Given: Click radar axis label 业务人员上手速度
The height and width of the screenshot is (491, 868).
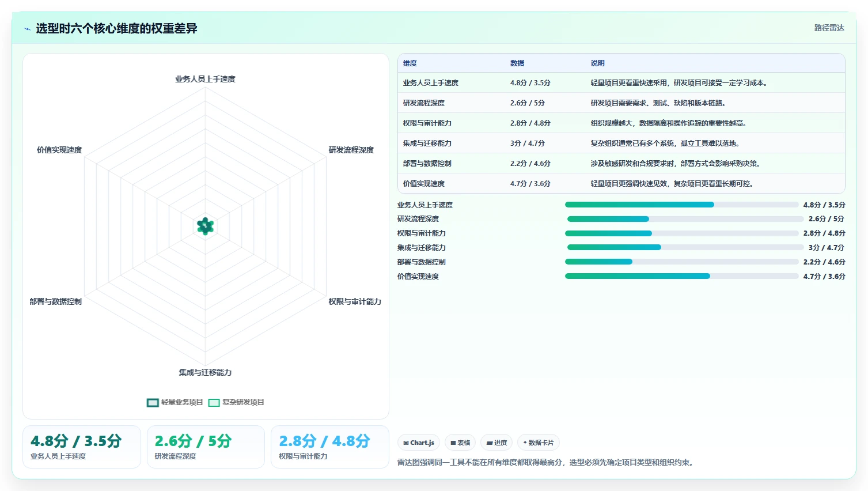Looking at the screenshot, I should click(206, 79).
